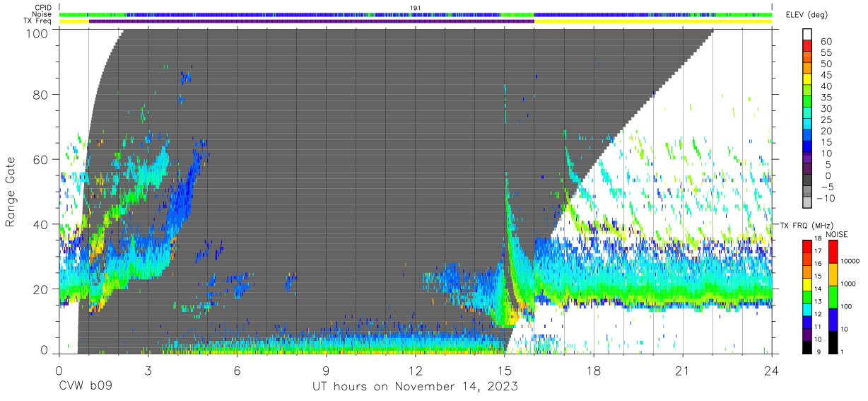Click the purple TX Freq bar segment
This screenshot has width=868, height=401.
[312, 21]
